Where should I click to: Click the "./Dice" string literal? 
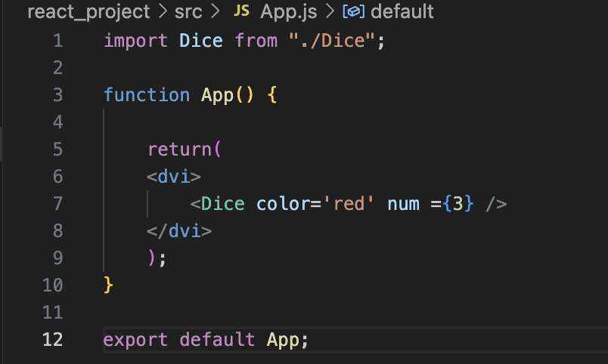coord(332,41)
